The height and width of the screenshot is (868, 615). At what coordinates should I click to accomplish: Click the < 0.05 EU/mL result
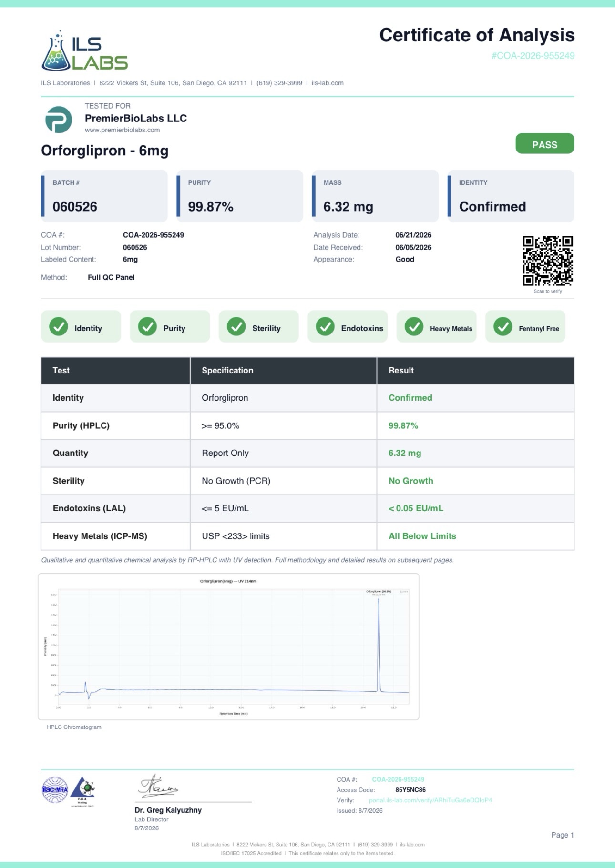pos(416,508)
